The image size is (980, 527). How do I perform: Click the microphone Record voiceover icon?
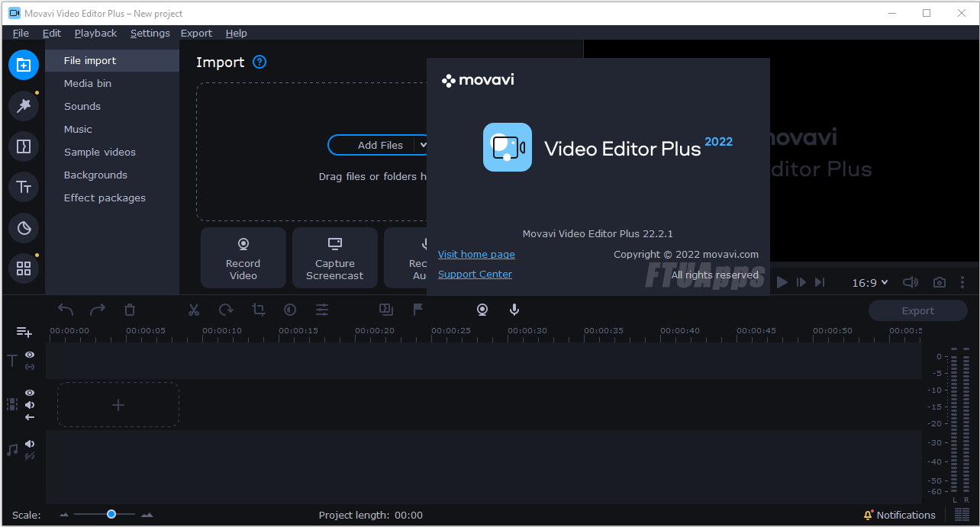click(514, 310)
